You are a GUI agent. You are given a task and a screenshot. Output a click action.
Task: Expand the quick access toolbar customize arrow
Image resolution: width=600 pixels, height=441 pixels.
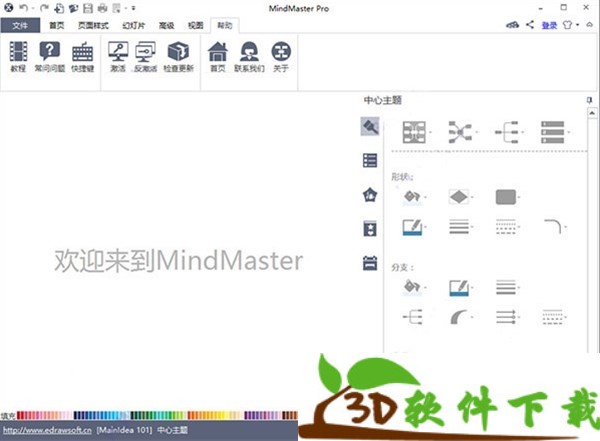[x=133, y=8]
